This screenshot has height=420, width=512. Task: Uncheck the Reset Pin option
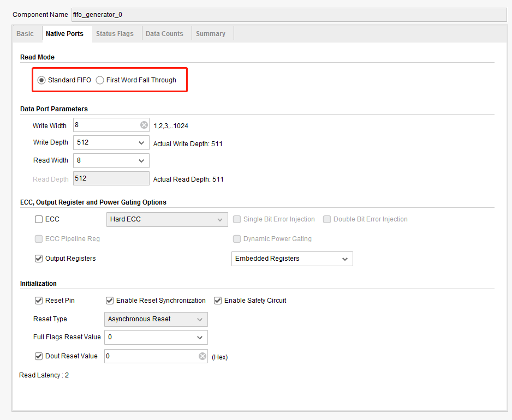coord(39,300)
